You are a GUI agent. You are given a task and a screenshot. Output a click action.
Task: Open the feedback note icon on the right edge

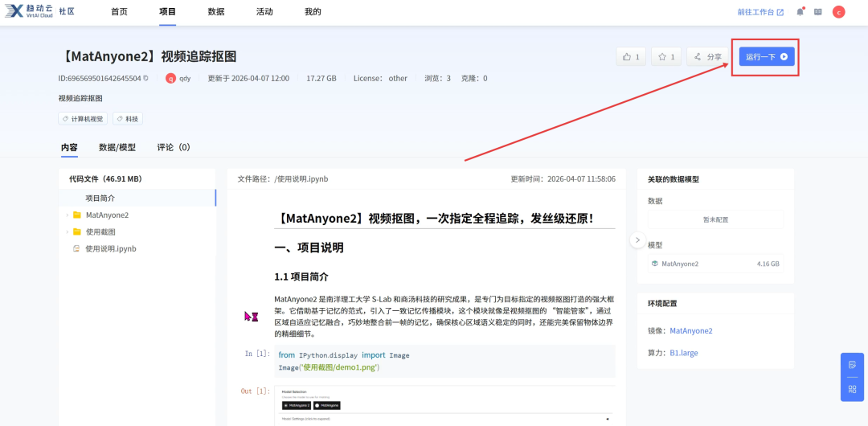(852, 364)
